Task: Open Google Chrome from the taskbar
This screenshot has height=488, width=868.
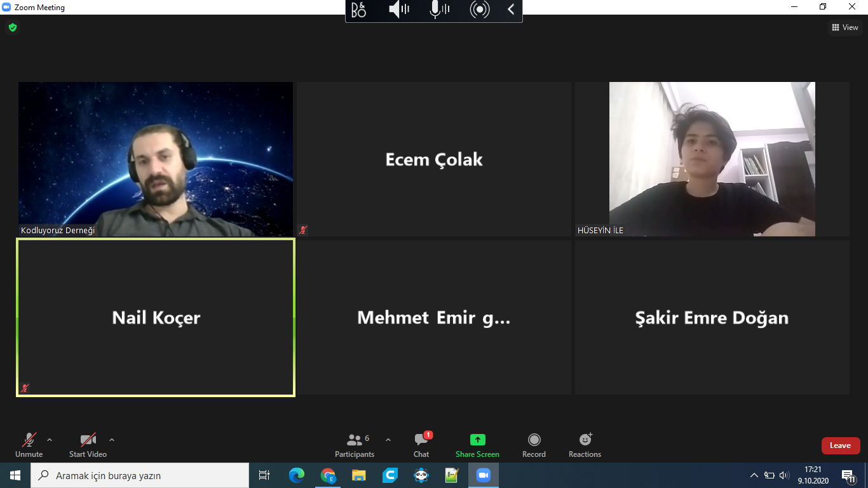Action: click(x=328, y=475)
